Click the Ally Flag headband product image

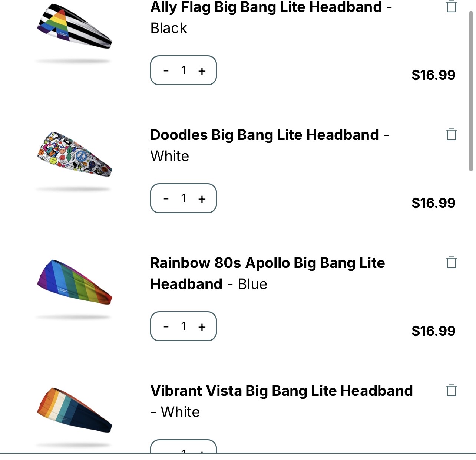(x=75, y=27)
